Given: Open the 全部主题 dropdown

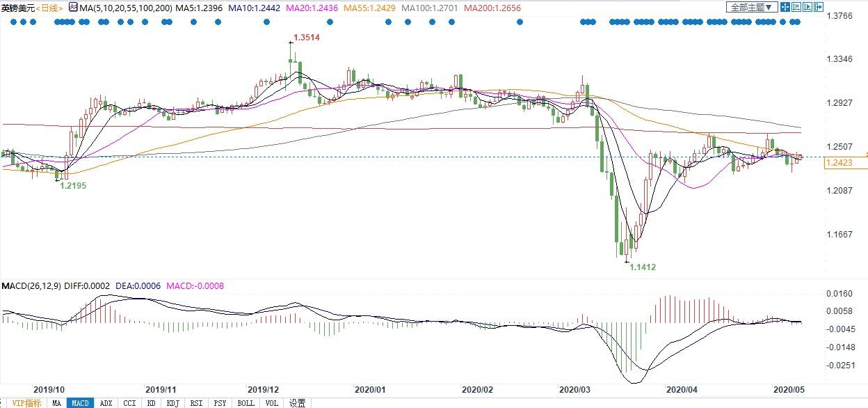Looking at the screenshot, I should point(752,7).
